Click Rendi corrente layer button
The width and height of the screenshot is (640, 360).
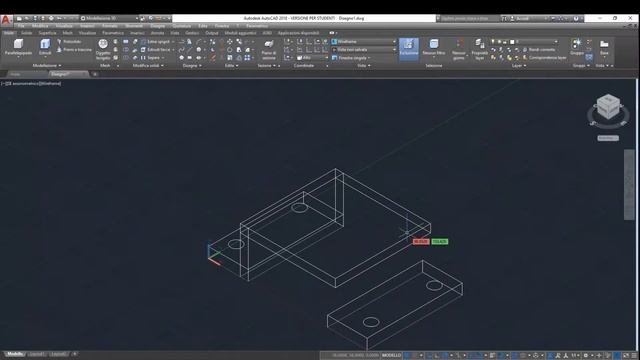coord(539,50)
